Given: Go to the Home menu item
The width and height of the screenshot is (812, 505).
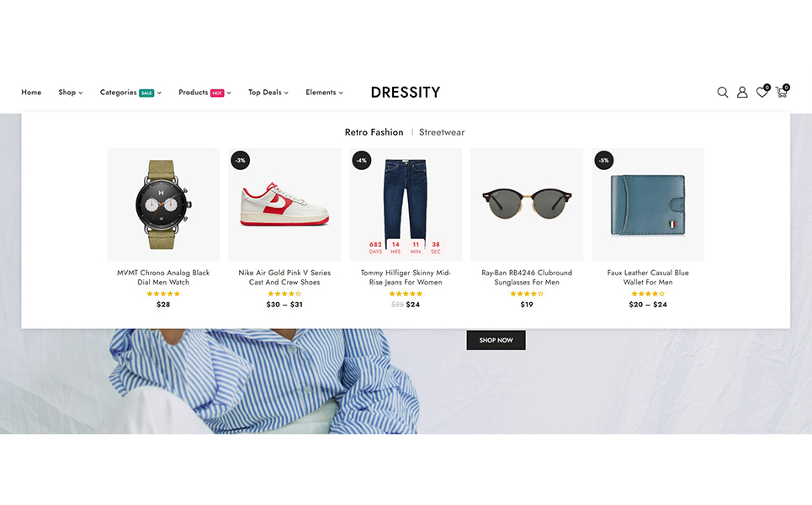Looking at the screenshot, I should tap(31, 93).
